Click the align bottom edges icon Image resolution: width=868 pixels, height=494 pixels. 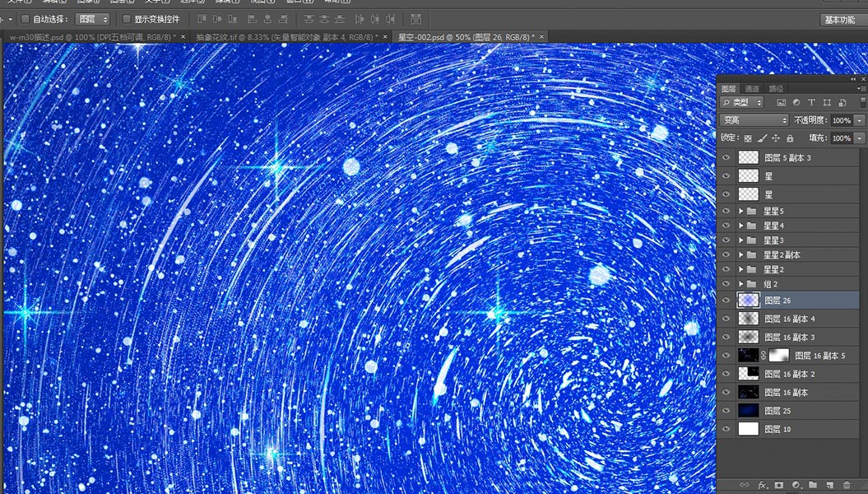click(233, 20)
